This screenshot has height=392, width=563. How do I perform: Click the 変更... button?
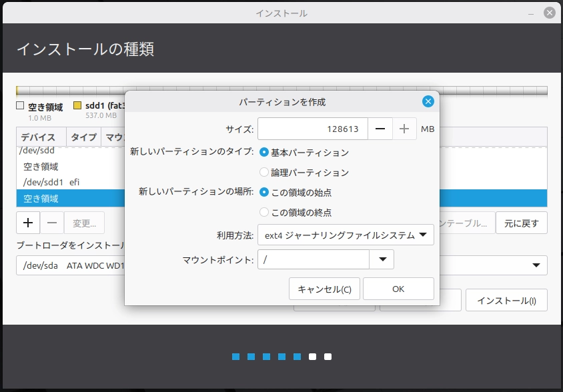83,222
